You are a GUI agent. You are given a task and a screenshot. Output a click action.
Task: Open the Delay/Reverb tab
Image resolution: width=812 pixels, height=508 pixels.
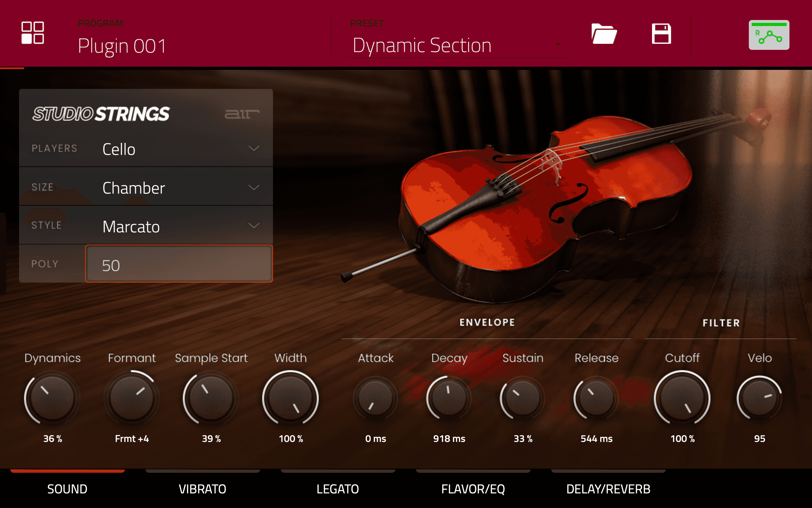(608, 489)
